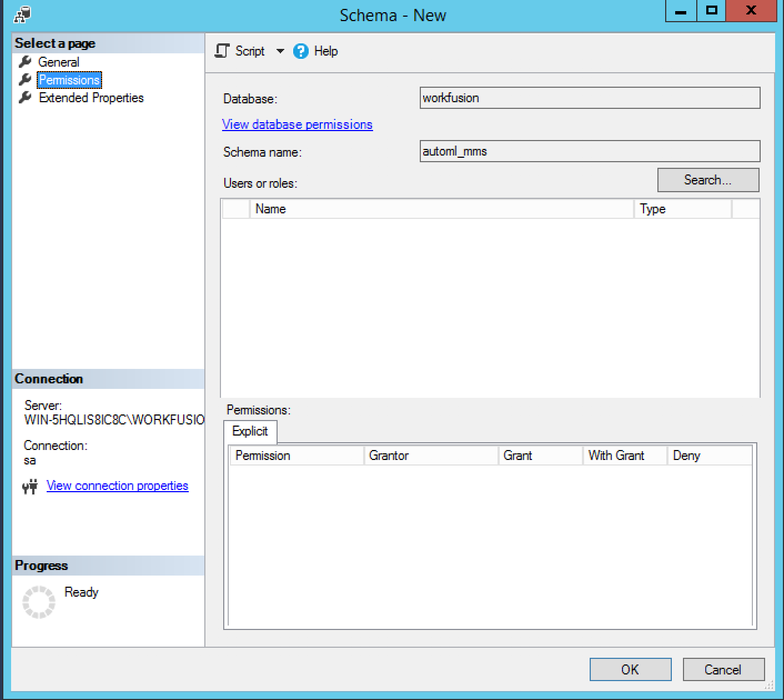Image resolution: width=784 pixels, height=700 pixels.
Task: Click the Deny column header
Action: pos(710,456)
